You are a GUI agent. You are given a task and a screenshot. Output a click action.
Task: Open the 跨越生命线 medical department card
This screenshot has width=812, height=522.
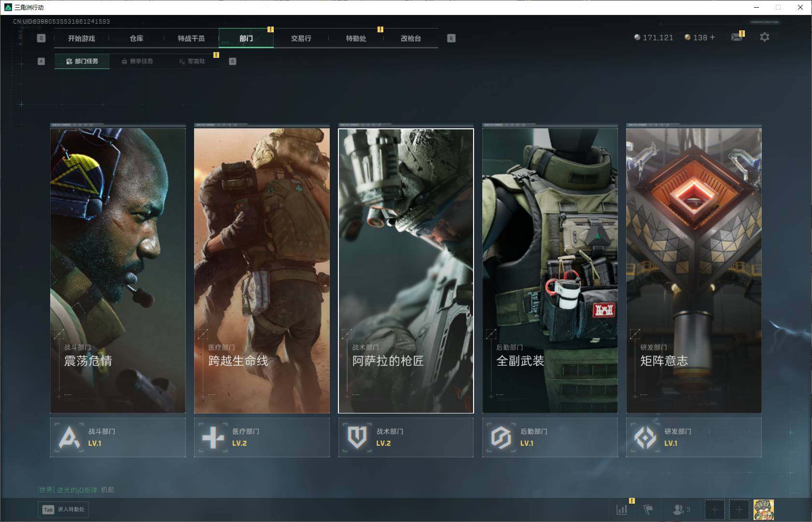coord(262,270)
